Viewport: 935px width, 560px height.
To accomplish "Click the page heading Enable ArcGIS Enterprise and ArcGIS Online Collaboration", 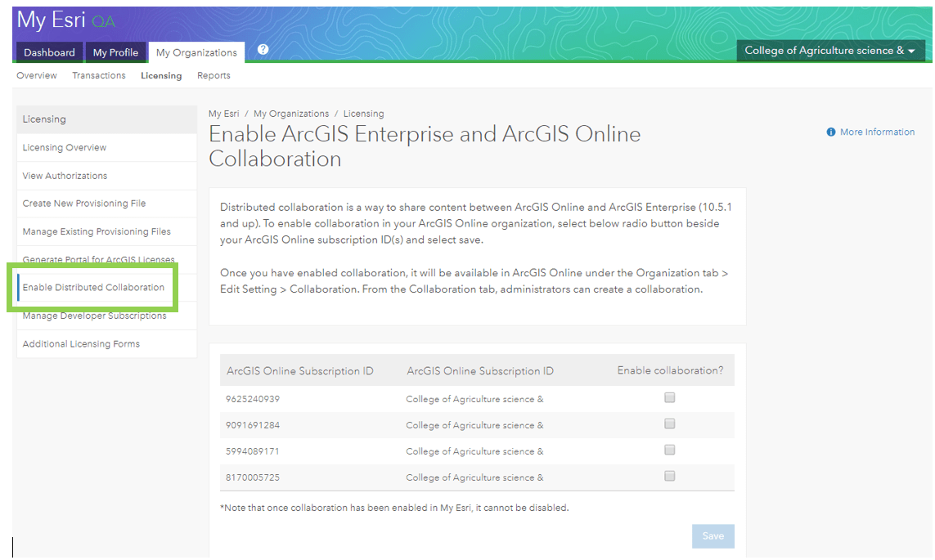I will click(x=425, y=146).
